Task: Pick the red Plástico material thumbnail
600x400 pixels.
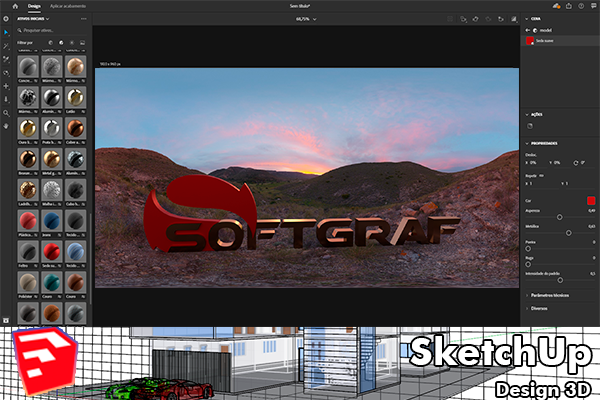Action: coord(28,221)
